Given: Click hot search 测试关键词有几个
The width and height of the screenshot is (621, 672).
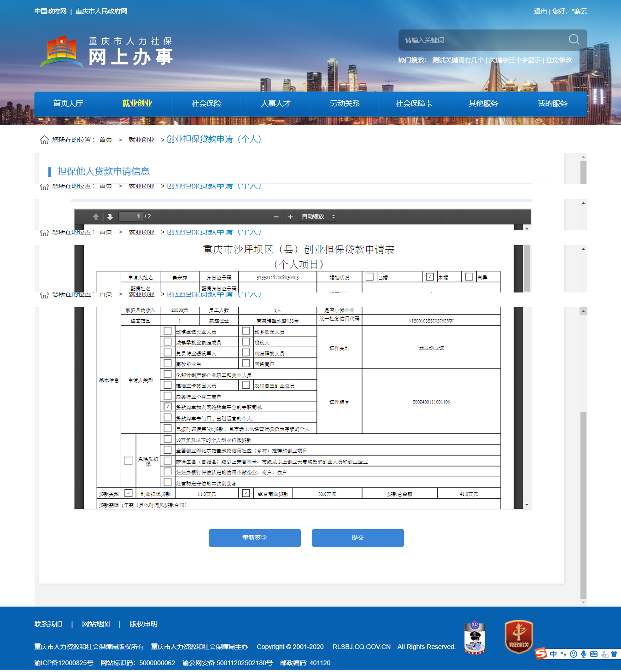Looking at the screenshot, I should (458, 60).
